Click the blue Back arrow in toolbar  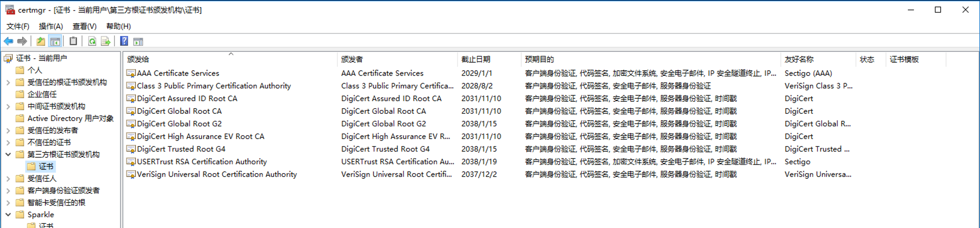(x=8, y=41)
